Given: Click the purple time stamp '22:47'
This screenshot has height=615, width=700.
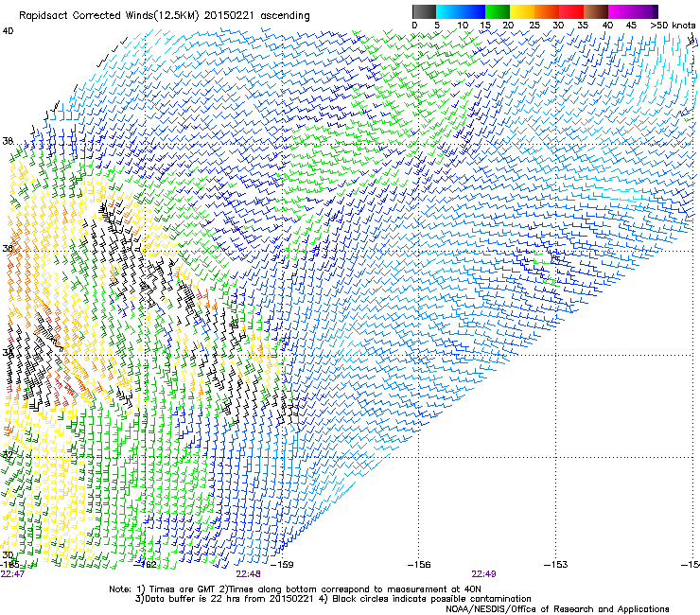Looking at the screenshot, I should coord(12,574).
